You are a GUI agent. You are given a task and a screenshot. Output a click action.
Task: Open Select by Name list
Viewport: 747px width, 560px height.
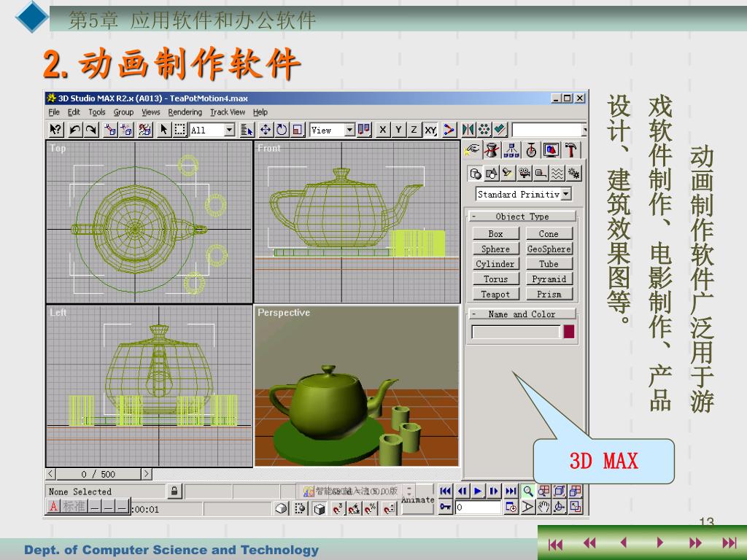pos(247,130)
